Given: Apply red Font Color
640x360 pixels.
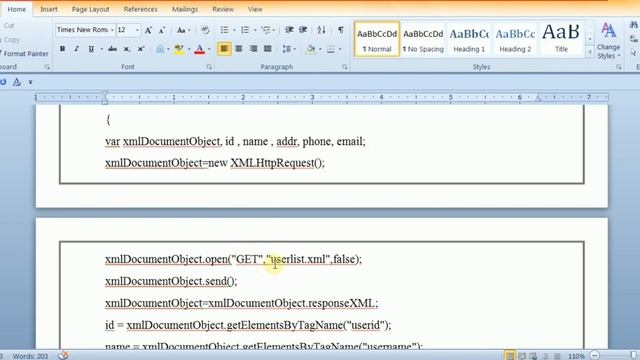Looking at the screenshot, I should pyautogui.click(x=200, y=49).
